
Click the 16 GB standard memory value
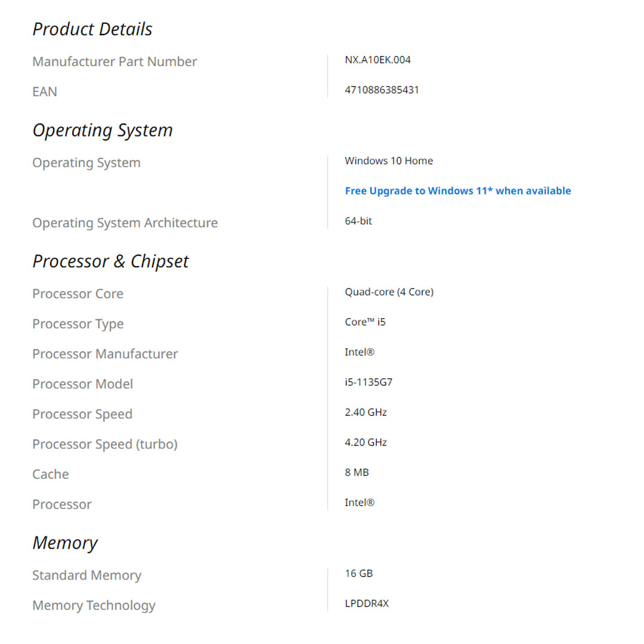358,574
